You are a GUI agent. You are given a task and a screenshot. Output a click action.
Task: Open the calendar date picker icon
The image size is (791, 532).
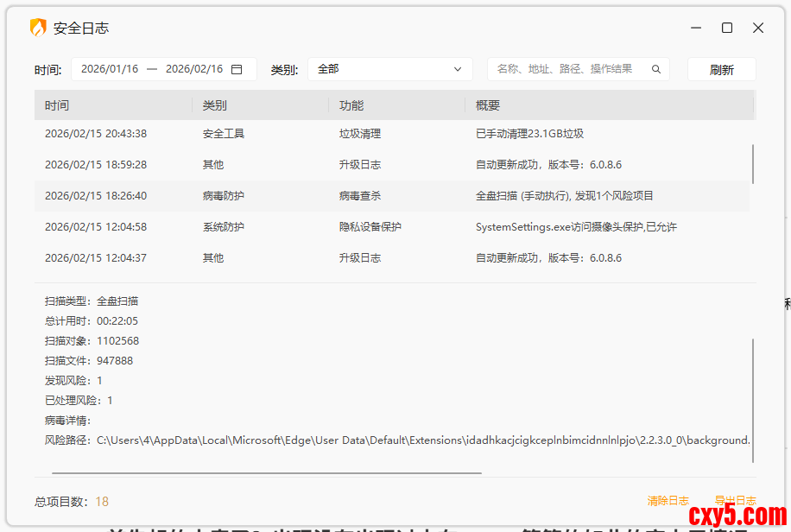pos(237,69)
